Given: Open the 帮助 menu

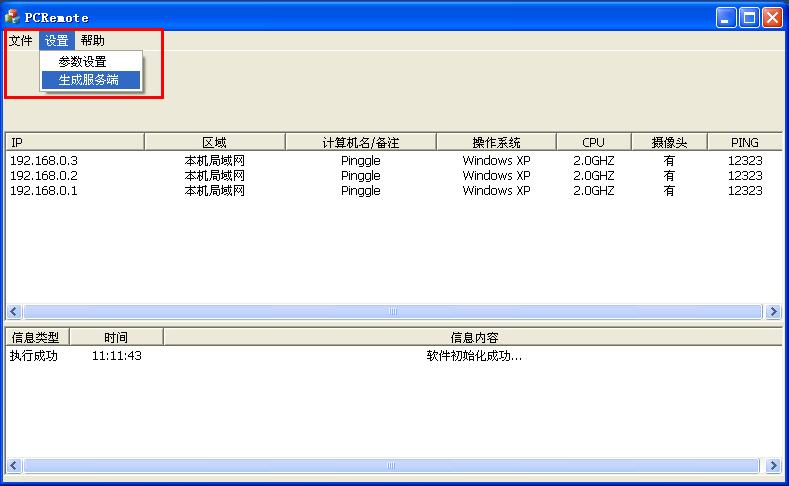Looking at the screenshot, I should [93, 41].
